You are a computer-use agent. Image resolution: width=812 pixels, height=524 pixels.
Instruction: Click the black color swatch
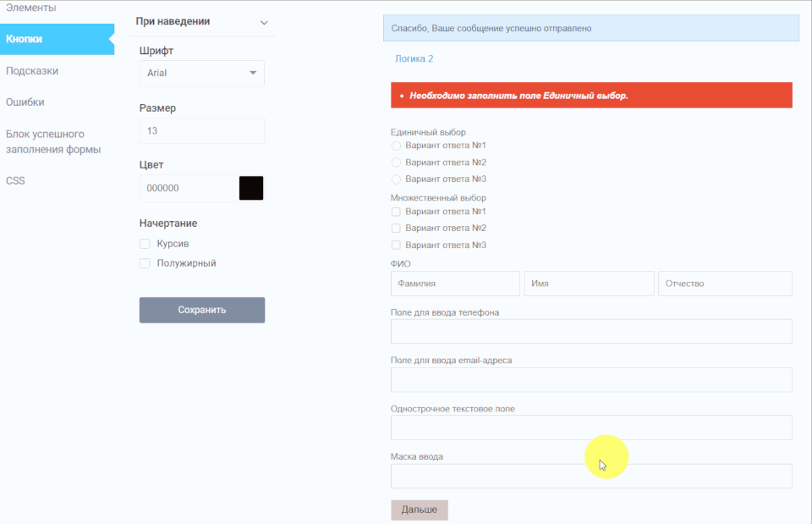coord(251,188)
